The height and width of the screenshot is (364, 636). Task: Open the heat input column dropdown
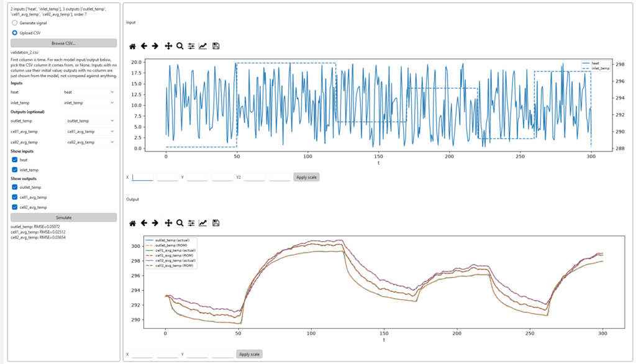89,92
